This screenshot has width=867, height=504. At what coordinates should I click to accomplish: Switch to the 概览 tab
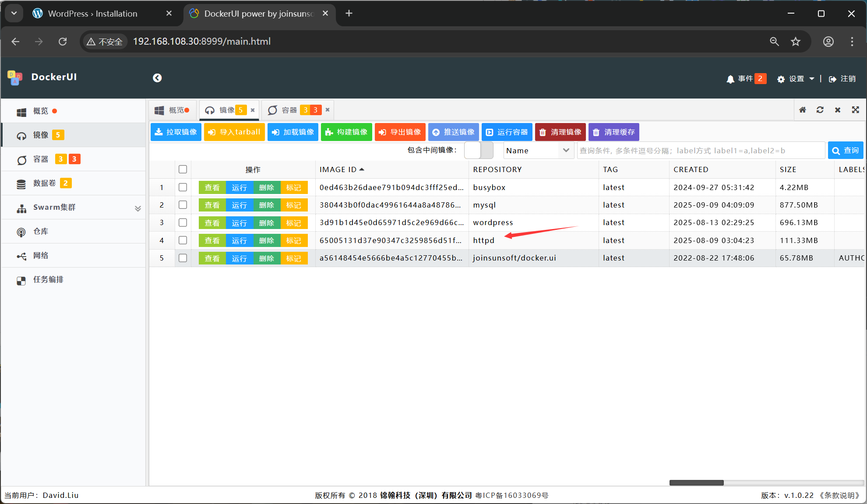coord(173,110)
